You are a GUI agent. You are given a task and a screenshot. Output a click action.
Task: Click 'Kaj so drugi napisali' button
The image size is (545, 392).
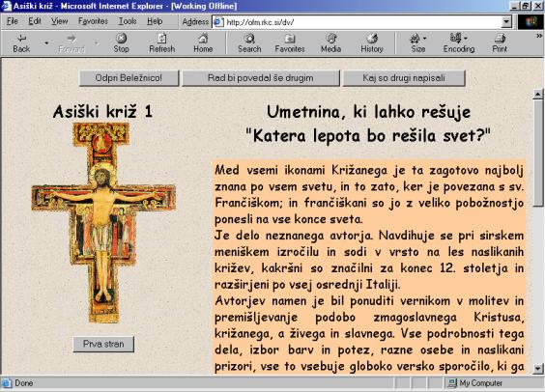pyautogui.click(x=404, y=78)
